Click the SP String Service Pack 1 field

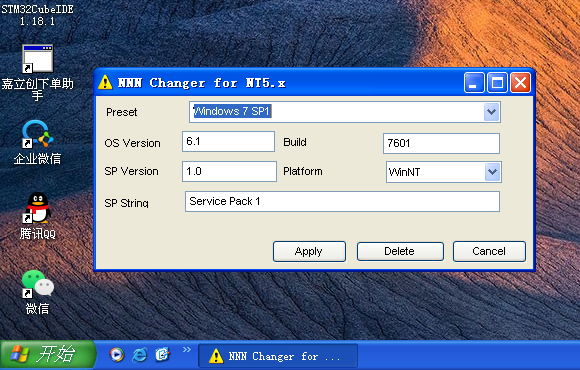(x=342, y=201)
